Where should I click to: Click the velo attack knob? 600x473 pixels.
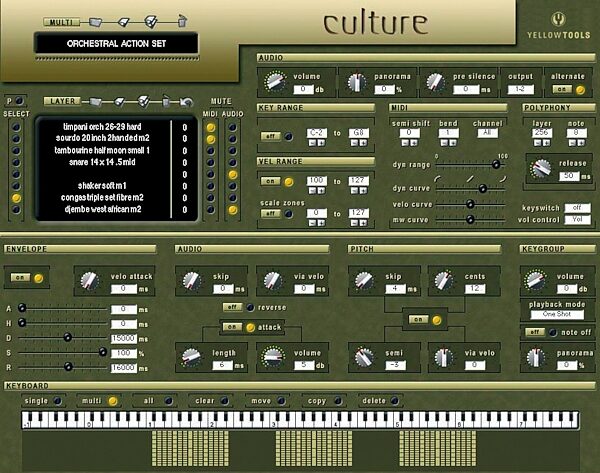90,281
